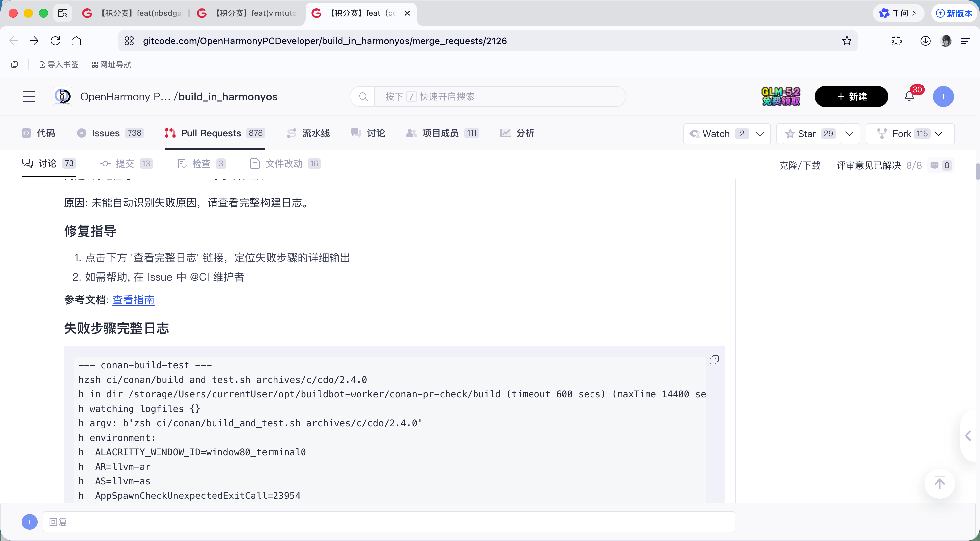Screen dimensions: 980x541
Task: Expand the collapsed right side panel arrow
Action: click(x=968, y=436)
